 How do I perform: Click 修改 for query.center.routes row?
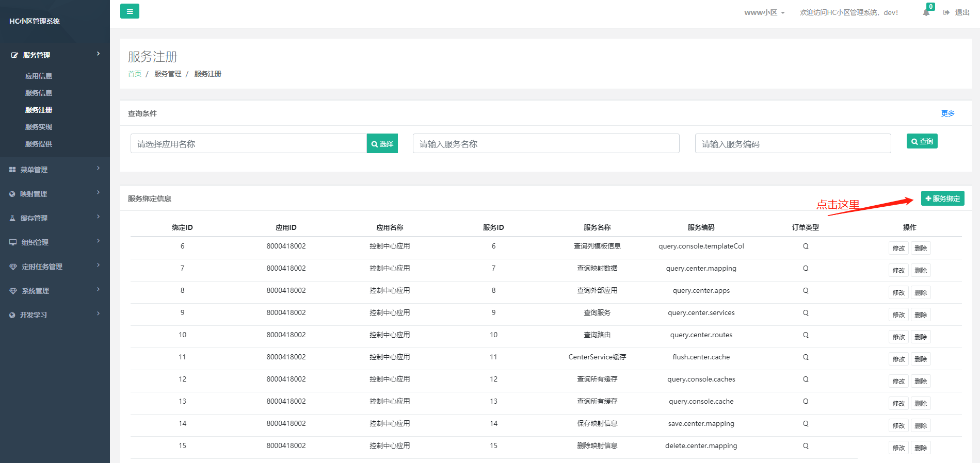coord(898,337)
